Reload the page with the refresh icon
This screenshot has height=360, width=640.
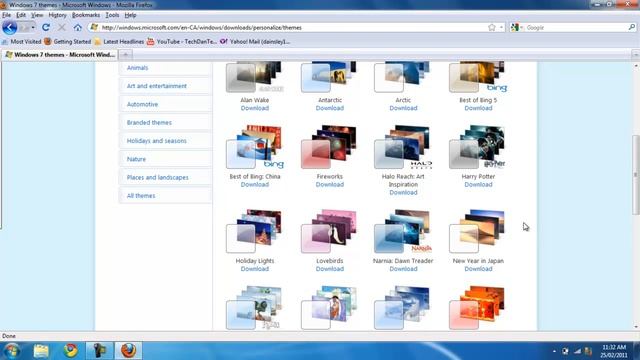tap(46, 27)
